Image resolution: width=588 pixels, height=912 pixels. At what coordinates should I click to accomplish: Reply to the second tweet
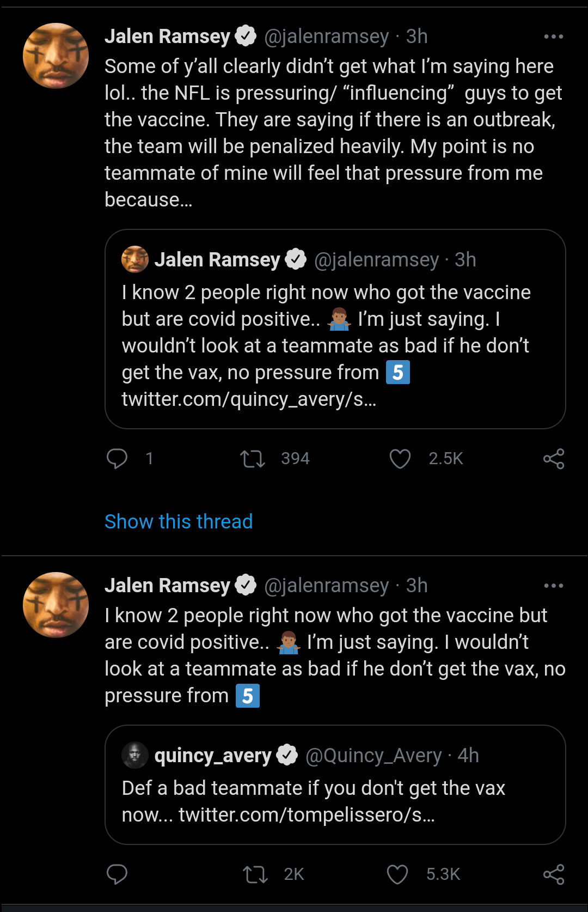pyautogui.click(x=117, y=874)
